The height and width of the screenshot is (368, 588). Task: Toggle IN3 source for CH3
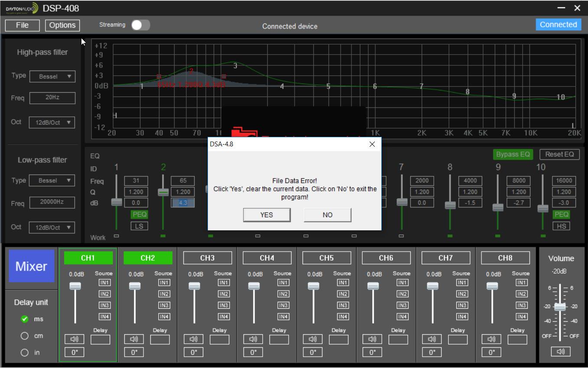coord(224,305)
